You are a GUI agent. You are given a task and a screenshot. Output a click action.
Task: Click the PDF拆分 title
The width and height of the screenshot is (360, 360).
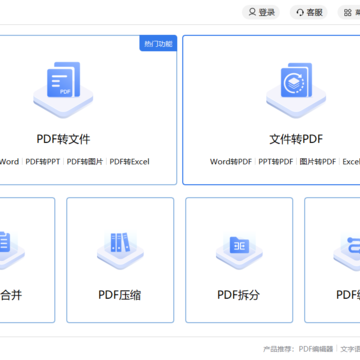click(239, 295)
